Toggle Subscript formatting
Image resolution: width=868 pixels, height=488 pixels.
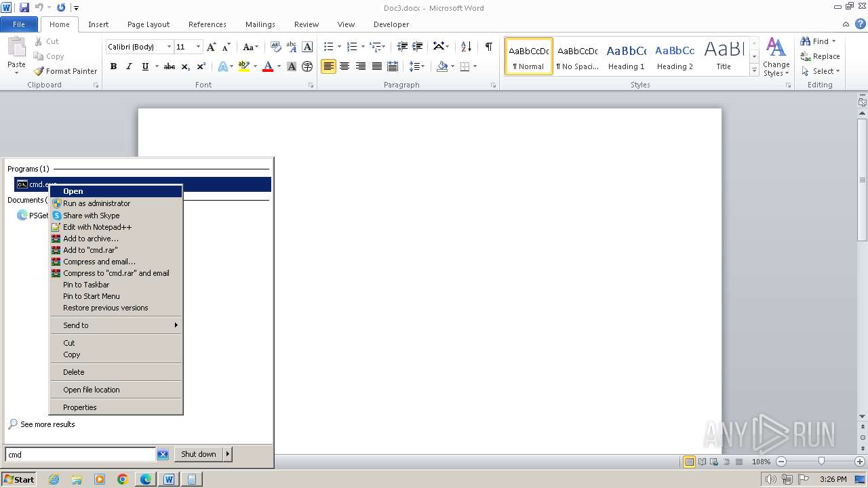(x=186, y=66)
